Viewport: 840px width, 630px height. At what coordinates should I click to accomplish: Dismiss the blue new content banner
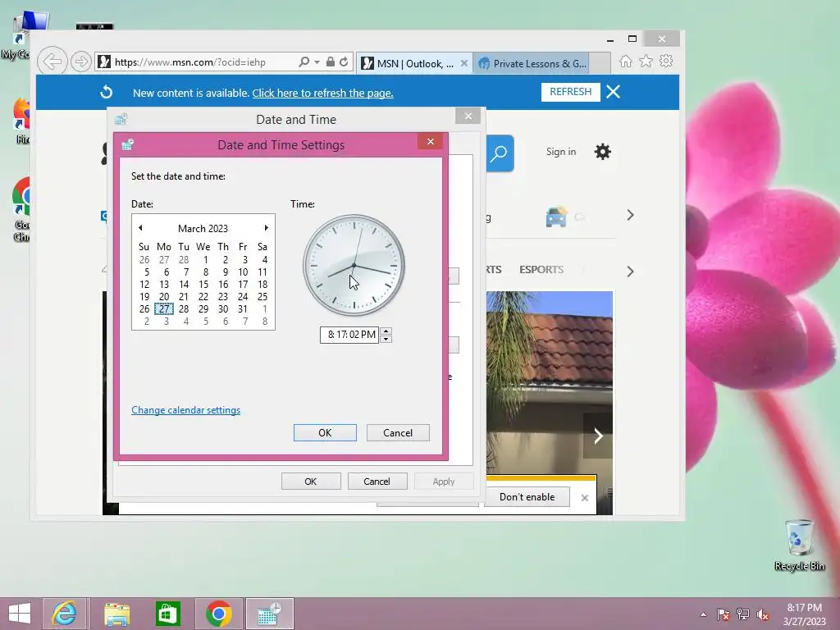tap(614, 92)
